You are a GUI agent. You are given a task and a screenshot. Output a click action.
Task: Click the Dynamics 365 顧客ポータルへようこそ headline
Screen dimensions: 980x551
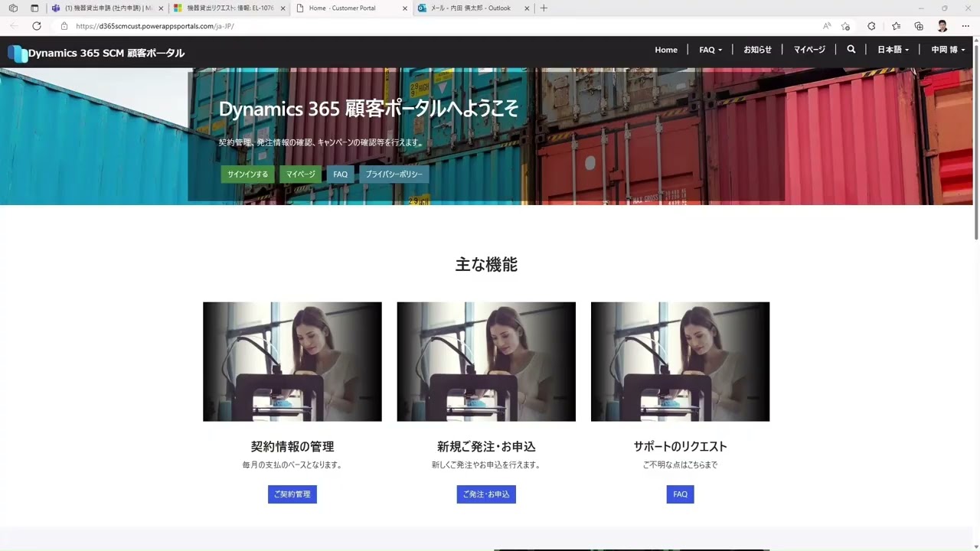click(368, 109)
